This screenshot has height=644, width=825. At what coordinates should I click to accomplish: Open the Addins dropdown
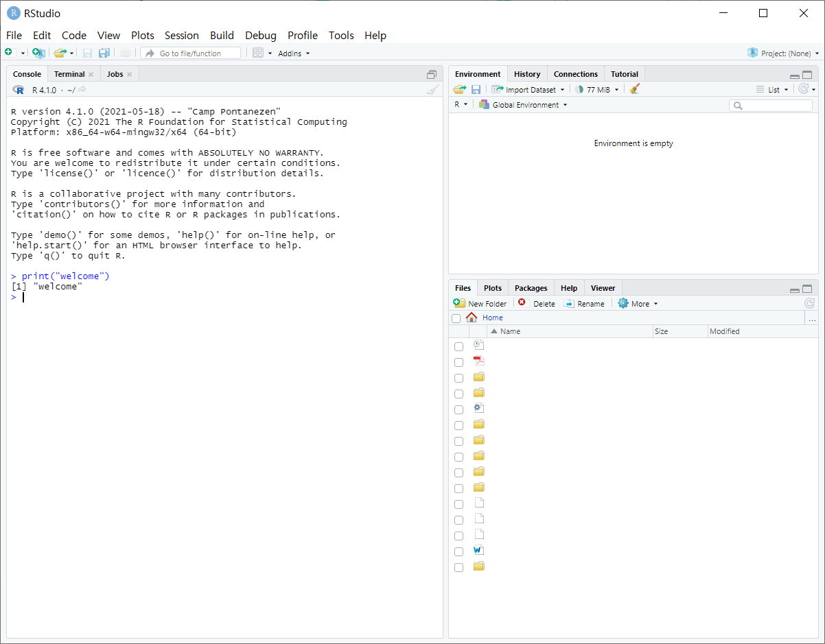(294, 53)
